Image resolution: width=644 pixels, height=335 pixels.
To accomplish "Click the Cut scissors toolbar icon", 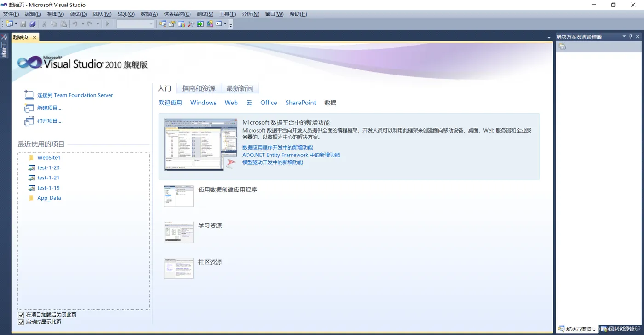I will [45, 24].
